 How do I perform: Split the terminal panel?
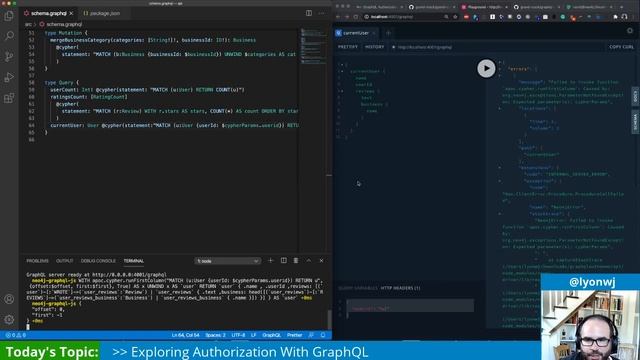[x=284, y=260]
